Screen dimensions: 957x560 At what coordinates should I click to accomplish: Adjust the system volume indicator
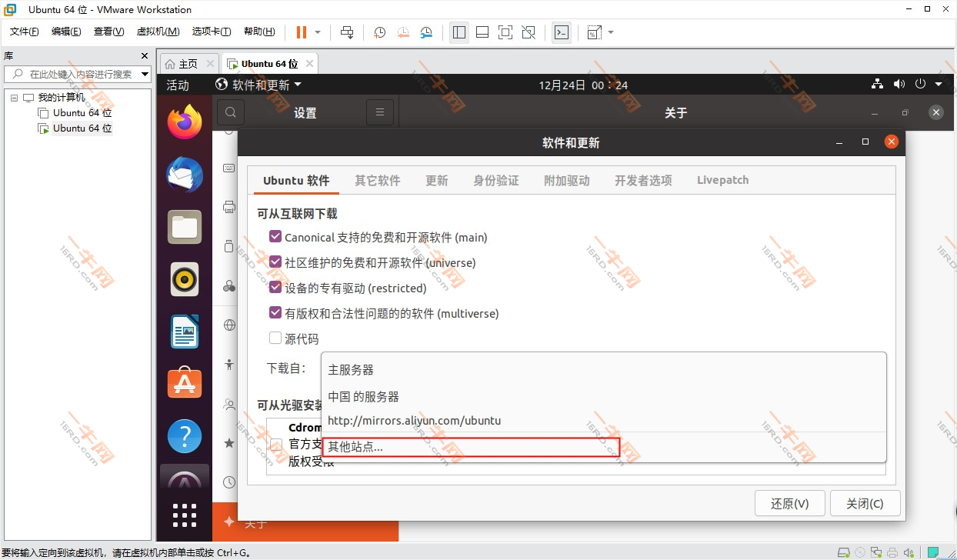[899, 84]
